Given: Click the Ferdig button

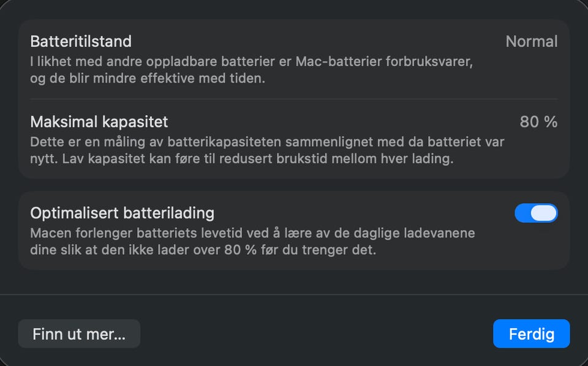Looking at the screenshot, I should tap(531, 334).
